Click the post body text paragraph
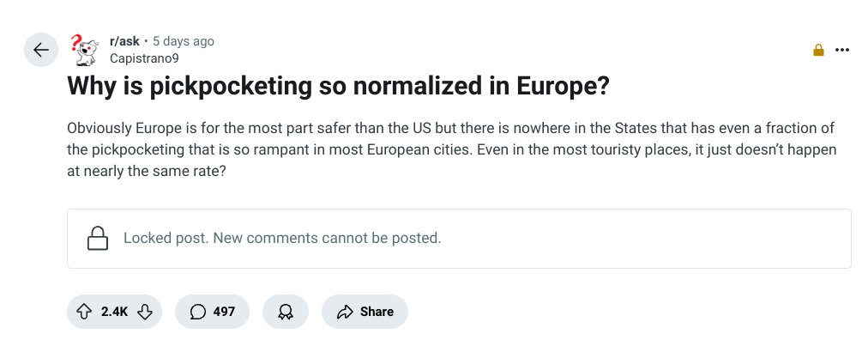The height and width of the screenshot is (346, 868). click(452, 149)
